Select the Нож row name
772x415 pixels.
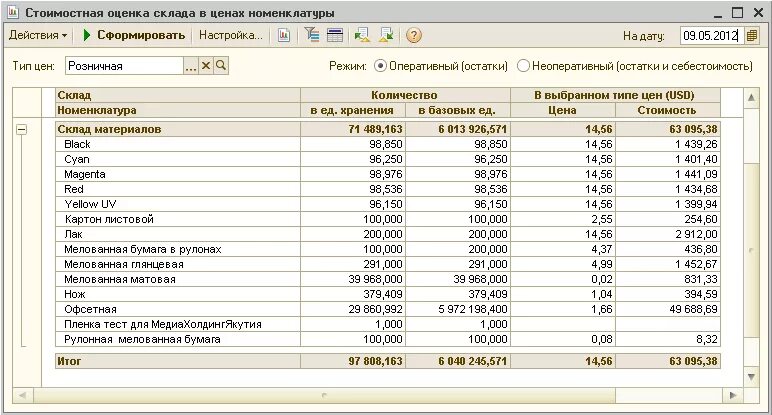(x=75, y=294)
